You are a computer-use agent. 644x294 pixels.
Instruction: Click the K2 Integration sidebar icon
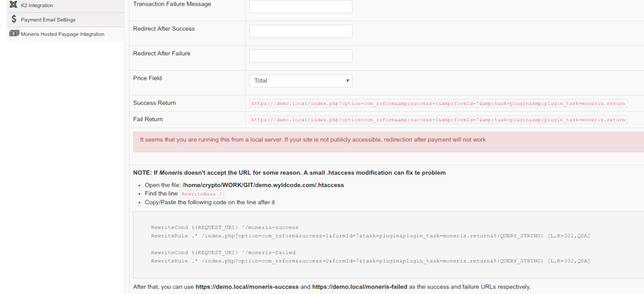(x=14, y=5)
